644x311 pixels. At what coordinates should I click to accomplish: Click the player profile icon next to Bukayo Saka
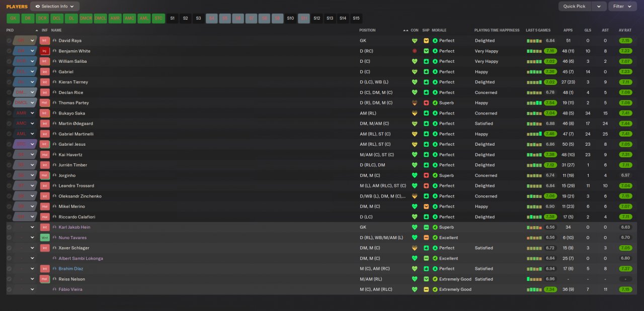coord(54,113)
